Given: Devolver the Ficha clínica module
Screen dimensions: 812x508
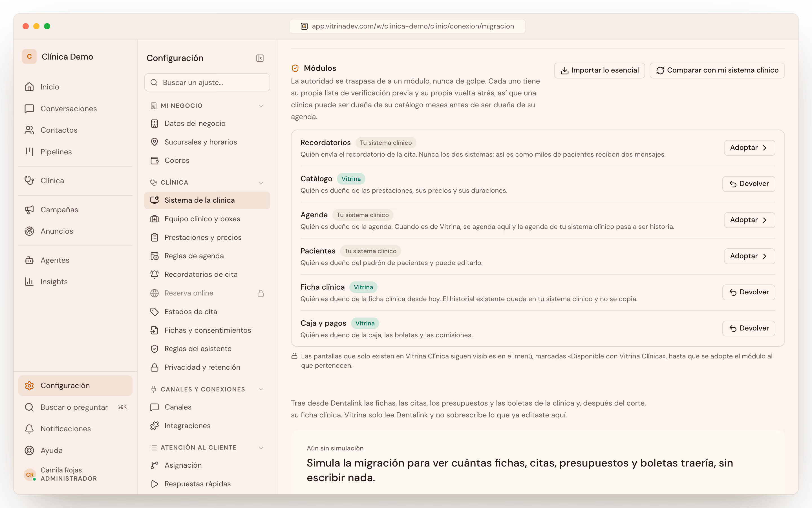Looking at the screenshot, I should [x=749, y=292].
